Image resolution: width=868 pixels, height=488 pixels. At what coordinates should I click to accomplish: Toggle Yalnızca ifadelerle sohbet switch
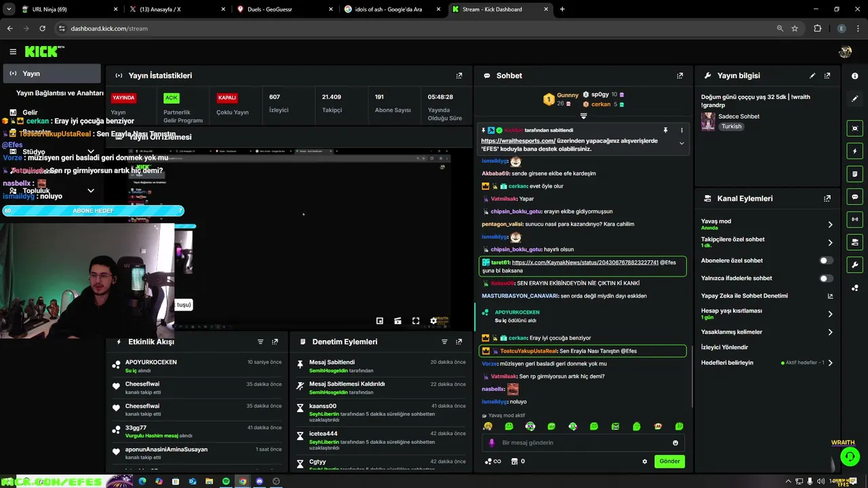pyautogui.click(x=826, y=278)
